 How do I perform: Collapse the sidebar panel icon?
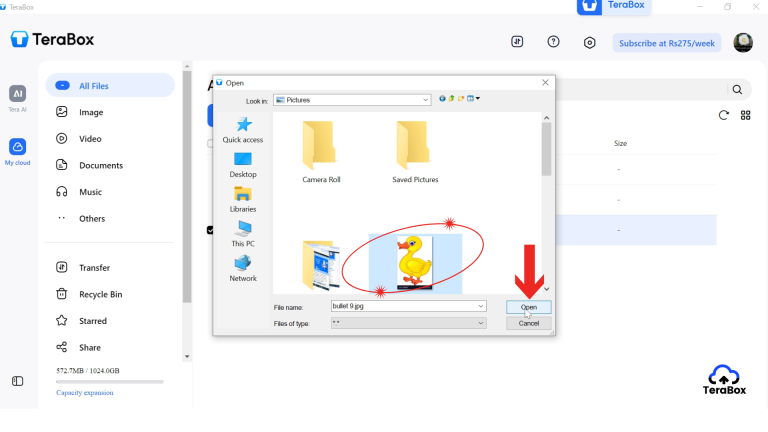click(x=18, y=381)
